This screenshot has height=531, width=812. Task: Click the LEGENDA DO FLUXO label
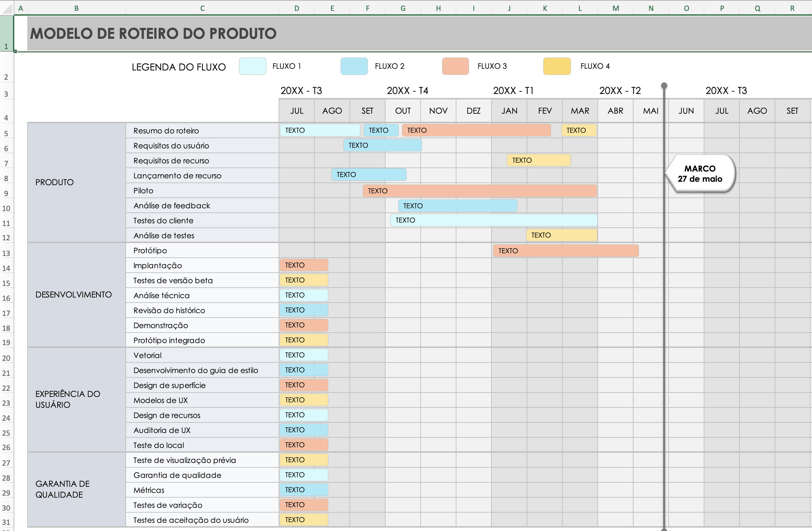point(179,67)
